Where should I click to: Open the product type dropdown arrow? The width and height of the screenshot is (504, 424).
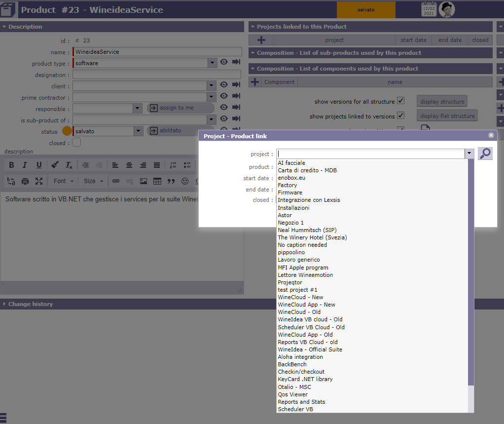pos(212,63)
